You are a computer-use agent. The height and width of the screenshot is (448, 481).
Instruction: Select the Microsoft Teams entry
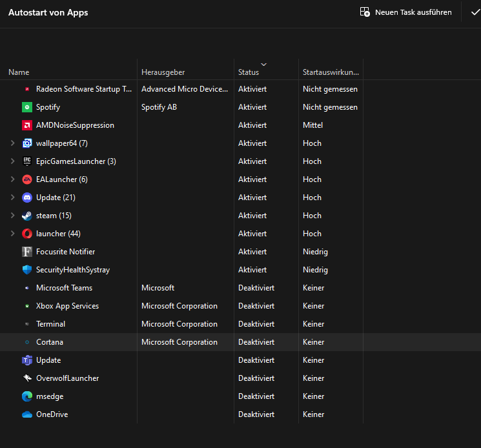64,288
